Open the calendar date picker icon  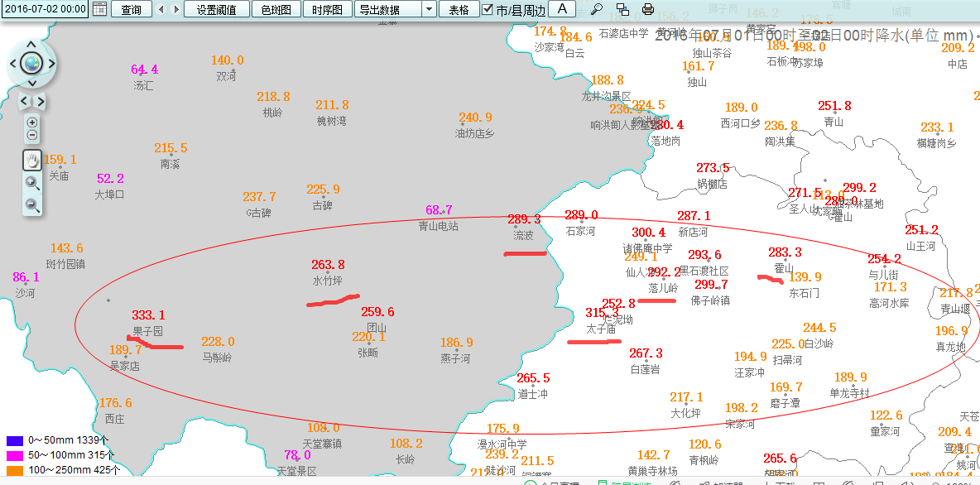pyautogui.click(x=99, y=9)
